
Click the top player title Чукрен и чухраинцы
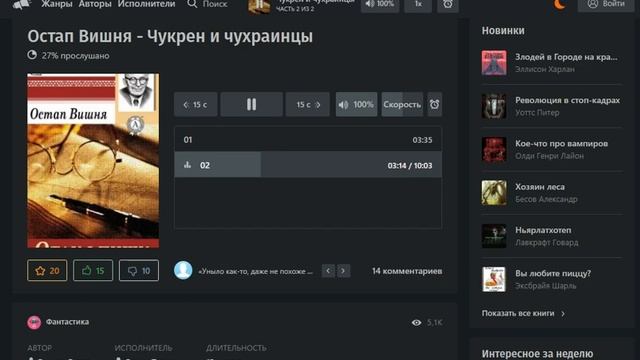coord(315,1)
